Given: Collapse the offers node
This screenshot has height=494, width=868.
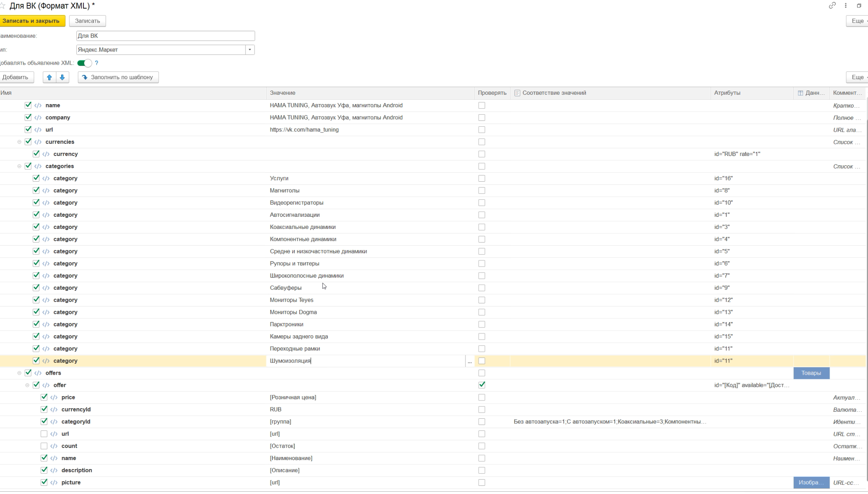Looking at the screenshot, I should pos(19,373).
